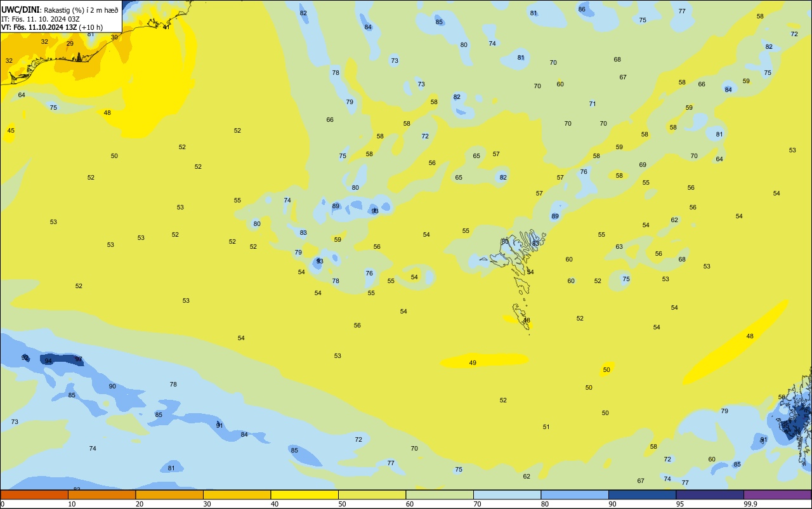
Task: Select the 40–50 bright yellow legend swatch
Action: tap(304, 494)
